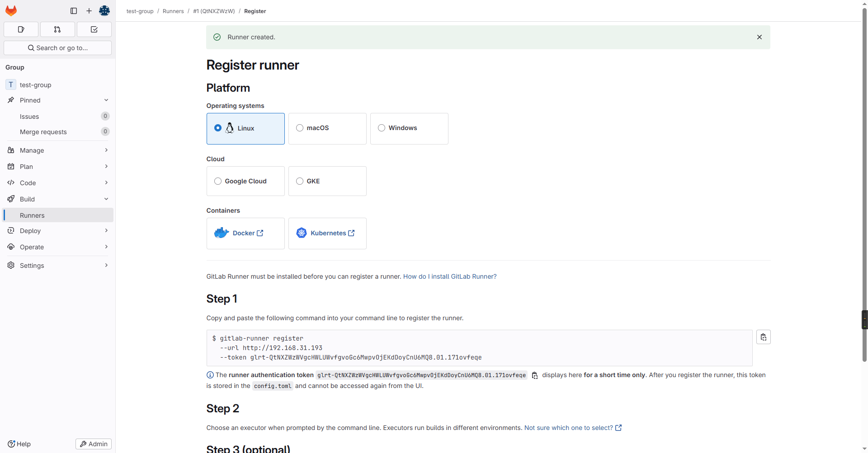Click the gitlab-runner register code block

tap(479, 348)
